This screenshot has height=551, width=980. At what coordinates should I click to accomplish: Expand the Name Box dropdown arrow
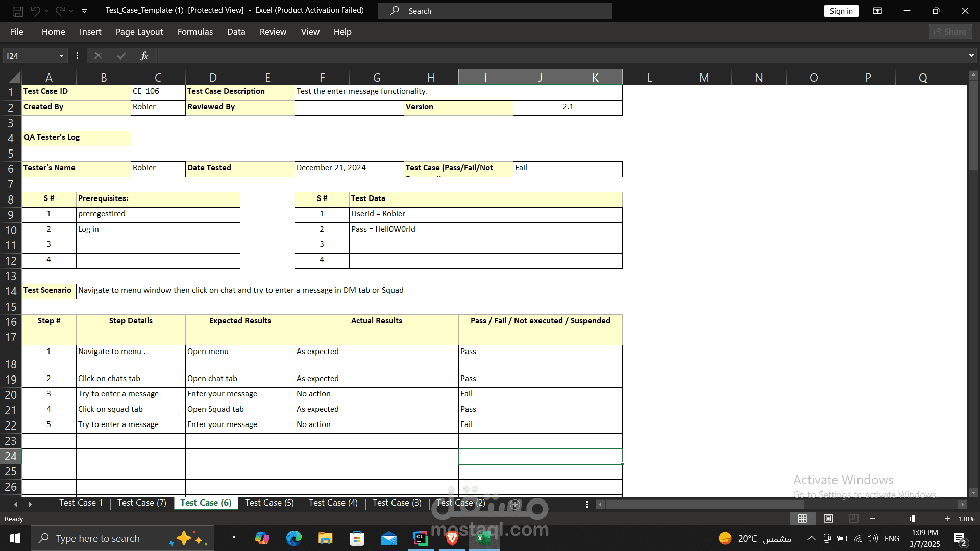point(61,56)
